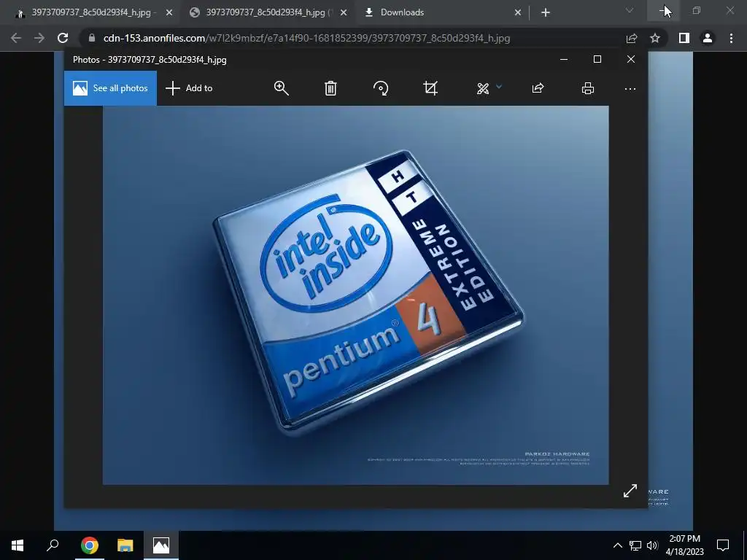Open the Edit & Create icon
The image size is (747, 560).
tap(483, 88)
